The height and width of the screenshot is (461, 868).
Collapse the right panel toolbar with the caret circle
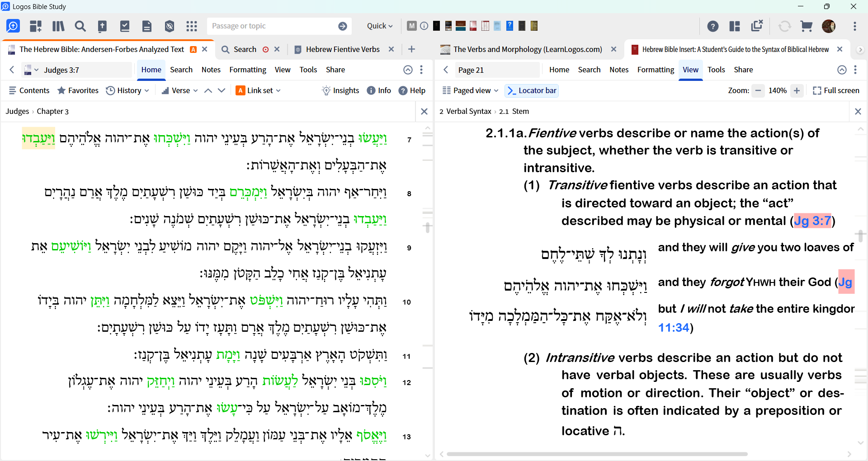(842, 70)
